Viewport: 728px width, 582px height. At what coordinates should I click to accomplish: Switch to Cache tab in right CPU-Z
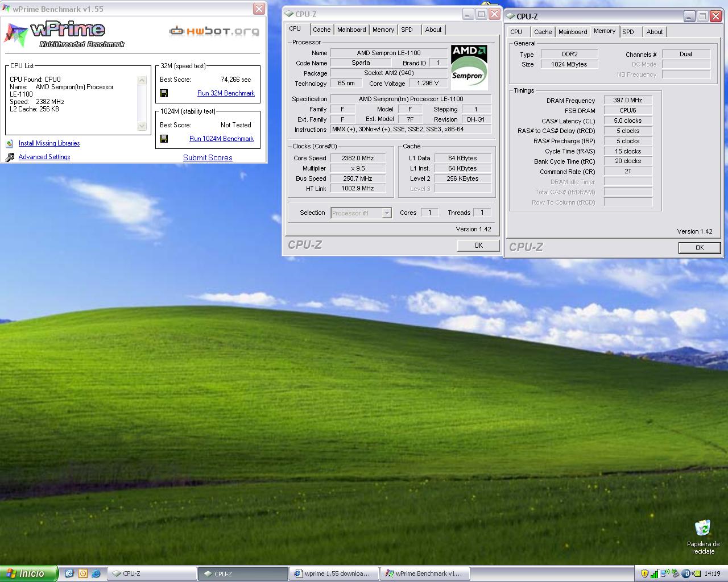[x=543, y=32]
